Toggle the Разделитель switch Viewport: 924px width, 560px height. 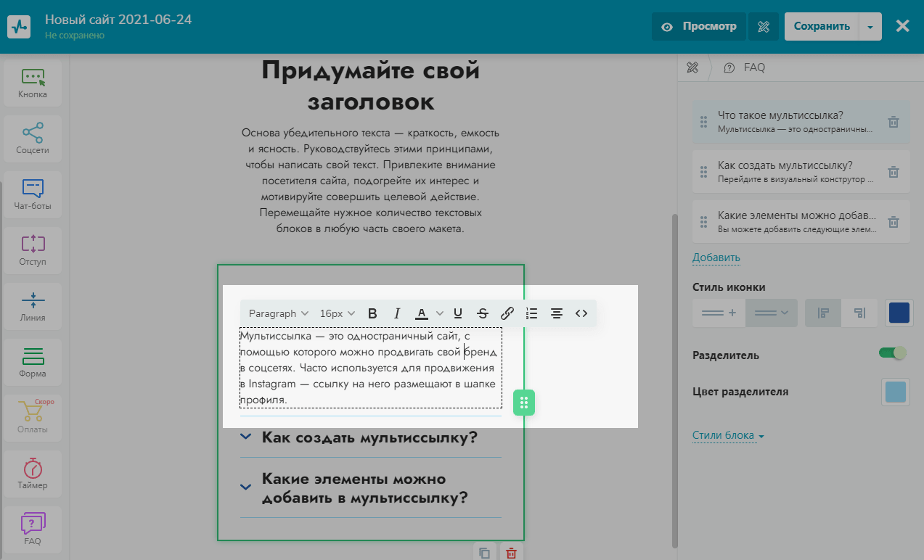click(x=892, y=353)
